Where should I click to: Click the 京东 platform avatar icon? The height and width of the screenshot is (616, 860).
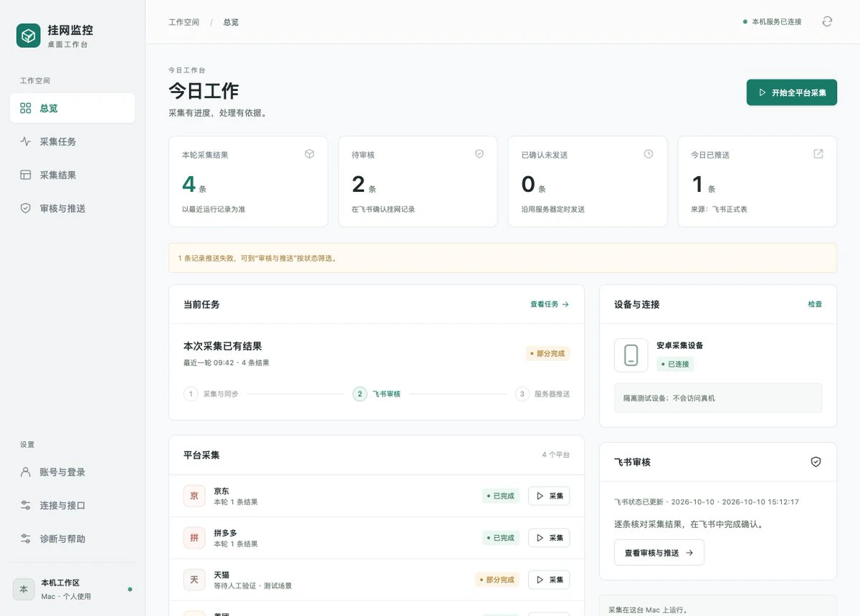[x=194, y=496]
